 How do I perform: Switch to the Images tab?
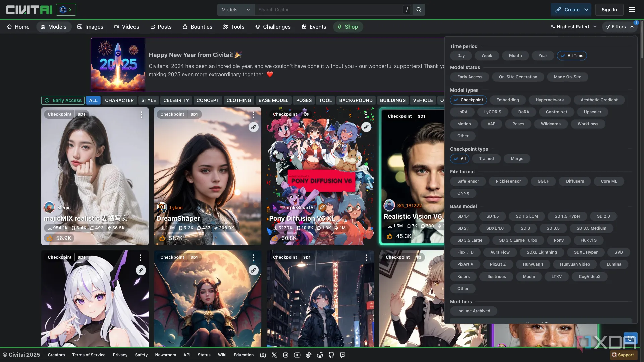pos(90,27)
